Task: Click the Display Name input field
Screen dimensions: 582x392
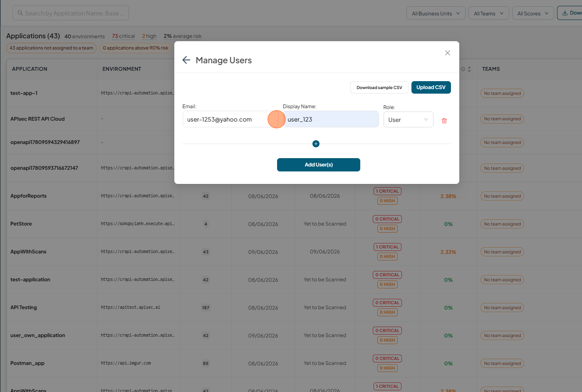Action: click(331, 119)
